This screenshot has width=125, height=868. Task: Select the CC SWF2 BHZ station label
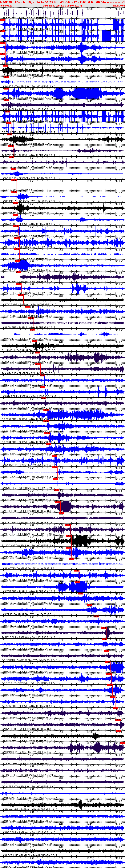17,189
